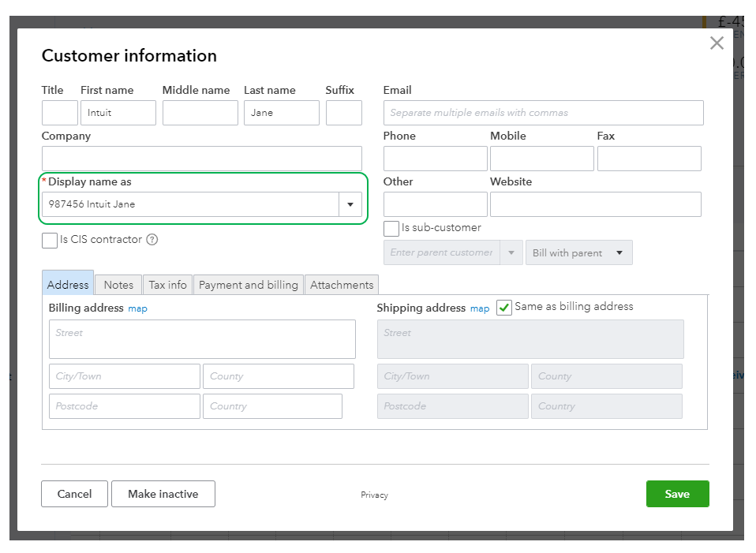Click Make inactive button
Image resolution: width=756 pixels, height=553 pixels.
point(163,494)
